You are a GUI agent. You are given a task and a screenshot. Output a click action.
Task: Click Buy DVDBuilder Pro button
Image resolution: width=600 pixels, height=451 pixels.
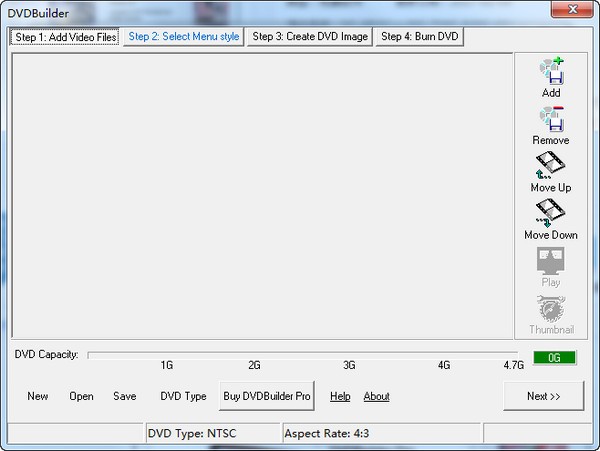pyautogui.click(x=267, y=396)
